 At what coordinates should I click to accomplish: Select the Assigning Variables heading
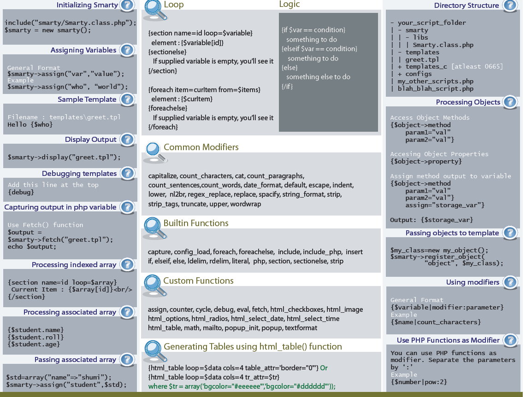(x=83, y=50)
